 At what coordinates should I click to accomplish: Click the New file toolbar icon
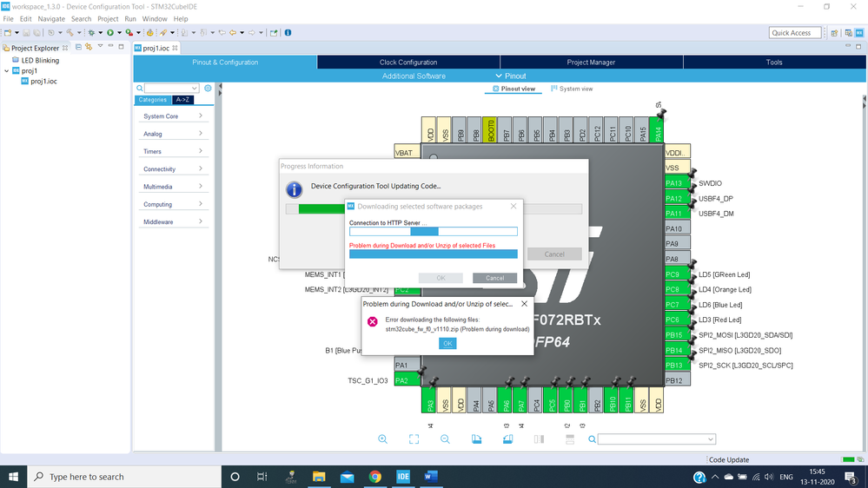8,33
